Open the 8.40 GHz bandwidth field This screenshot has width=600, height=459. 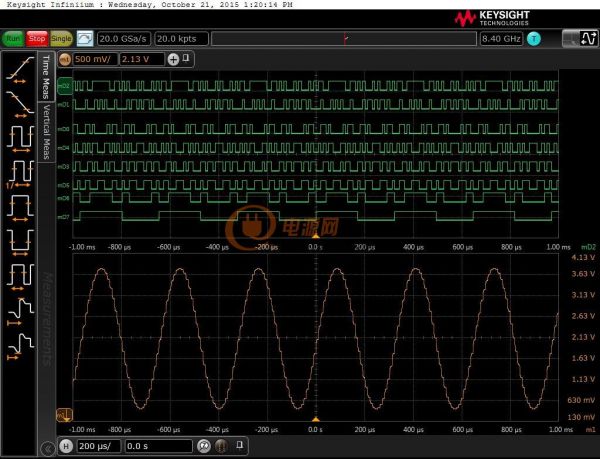pos(501,39)
